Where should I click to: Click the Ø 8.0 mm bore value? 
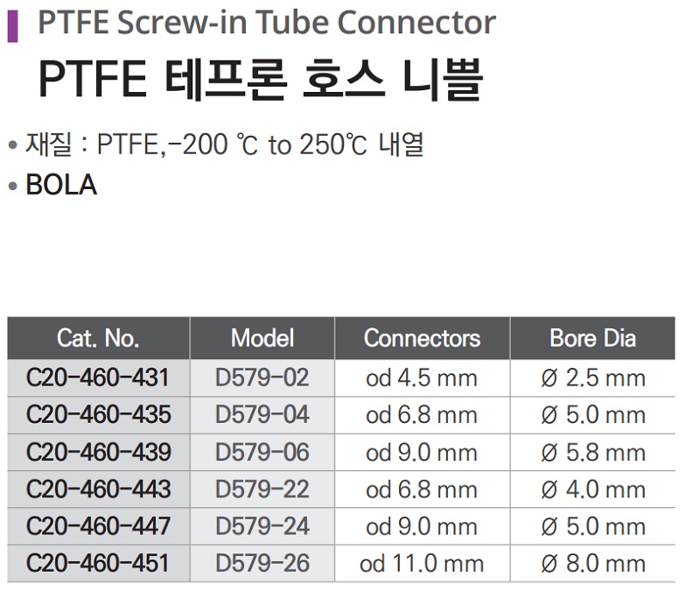[x=592, y=563]
